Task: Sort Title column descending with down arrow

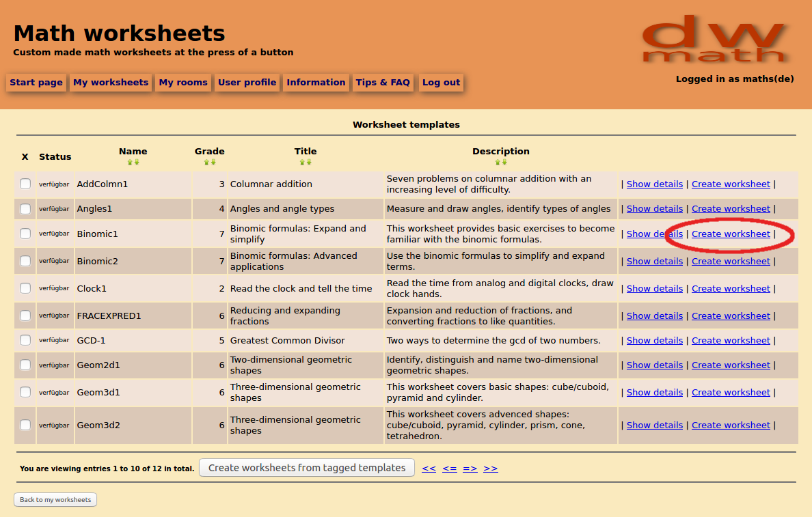Action: tap(309, 162)
